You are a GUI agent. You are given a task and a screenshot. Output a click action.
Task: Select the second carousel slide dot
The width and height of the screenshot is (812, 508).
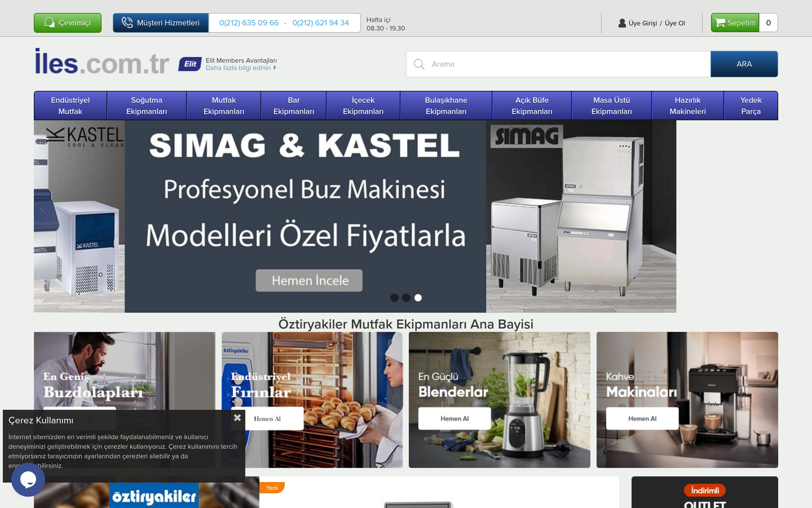click(406, 297)
